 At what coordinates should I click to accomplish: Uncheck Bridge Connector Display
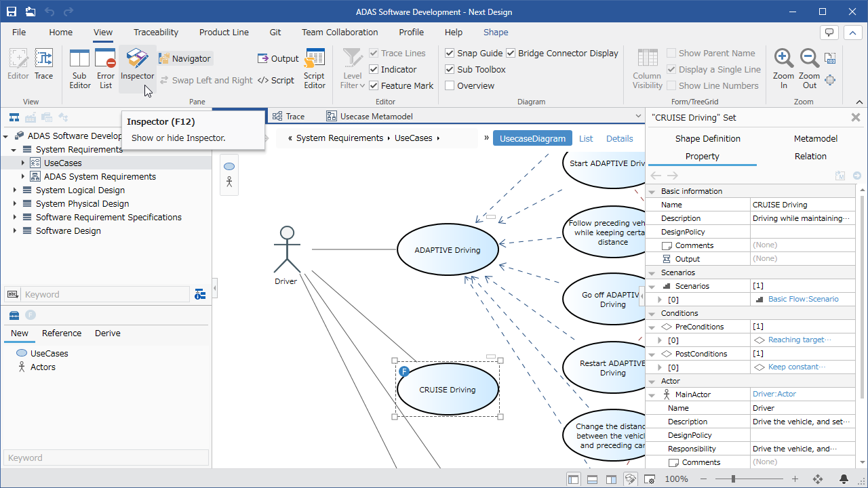[511, 53]
